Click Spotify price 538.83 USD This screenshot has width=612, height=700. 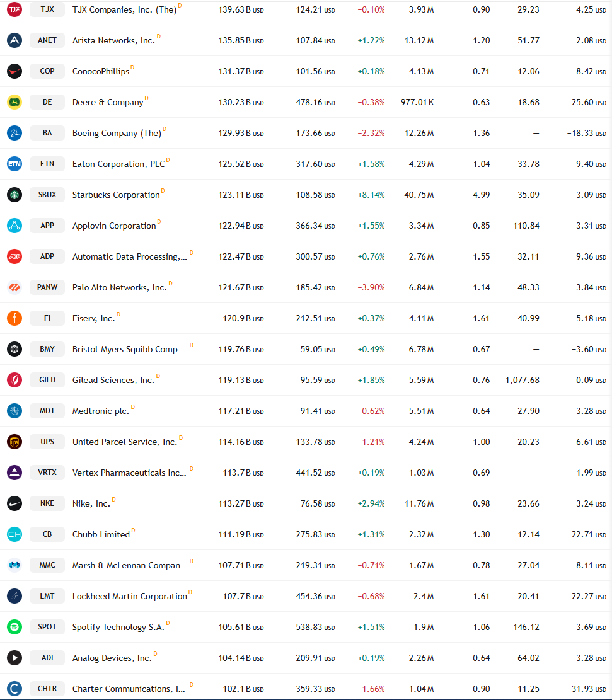coord(315,627)
